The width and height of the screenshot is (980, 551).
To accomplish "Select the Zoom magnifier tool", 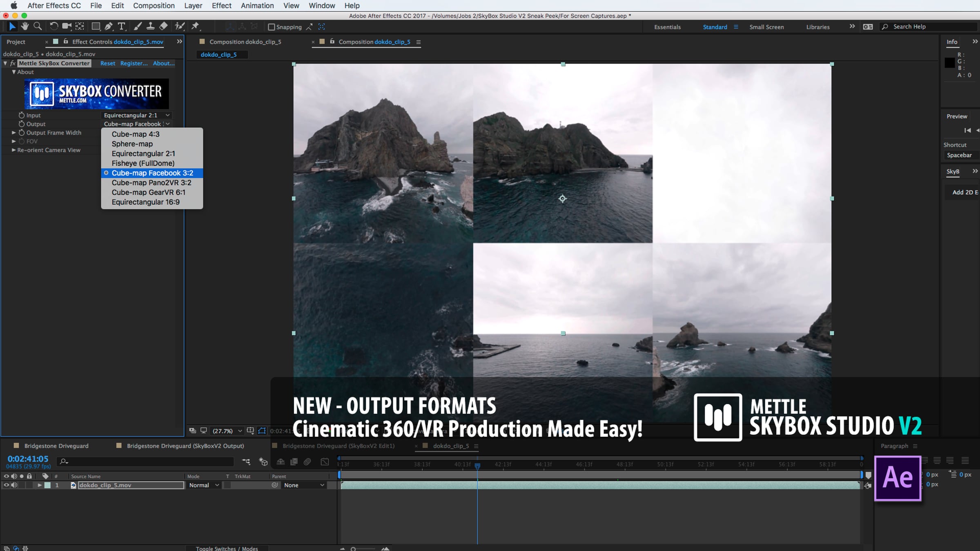I will (x=38, y=27).
